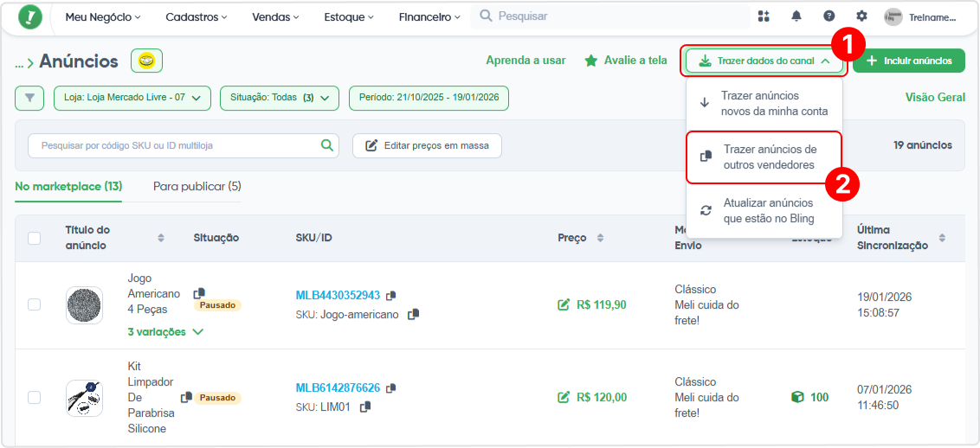This screenshot has height=448, width=980.
Task: Focus the top Pesquisar search field
Action: coord(610,16)
